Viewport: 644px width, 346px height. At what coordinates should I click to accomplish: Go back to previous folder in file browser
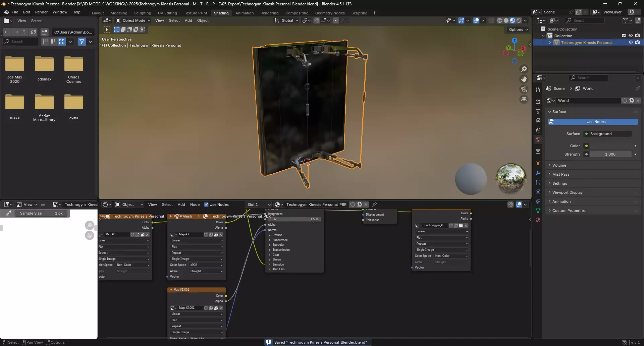[7, 32]
